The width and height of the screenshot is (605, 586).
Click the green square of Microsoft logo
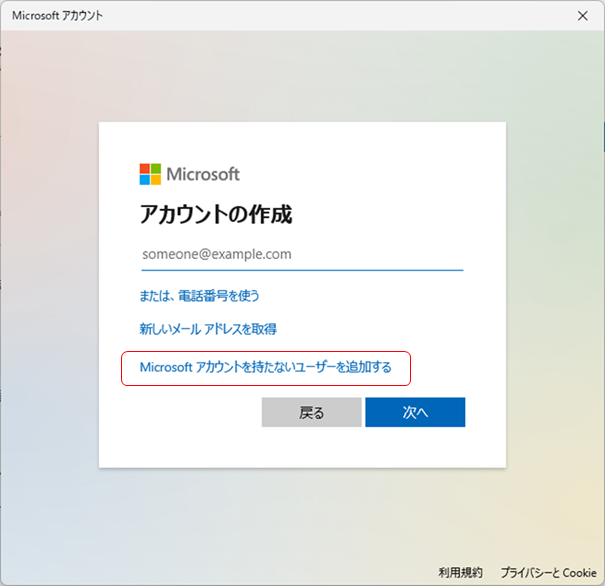point(155,168)
